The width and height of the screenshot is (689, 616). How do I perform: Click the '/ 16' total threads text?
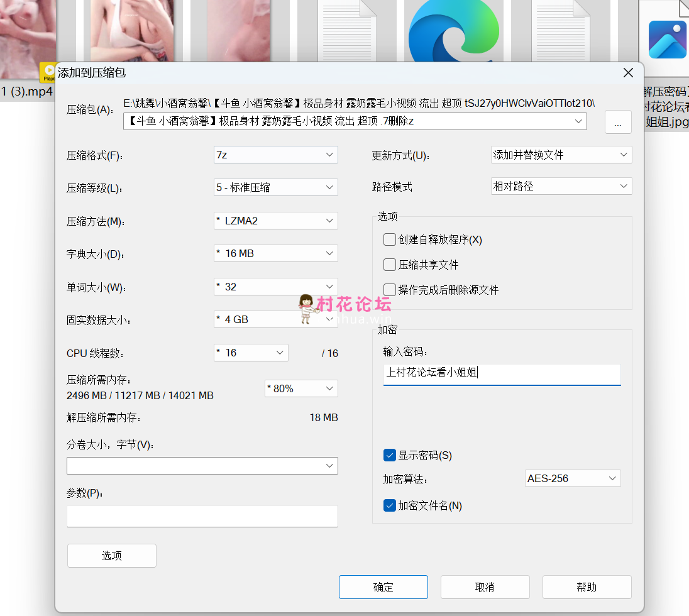329,353
